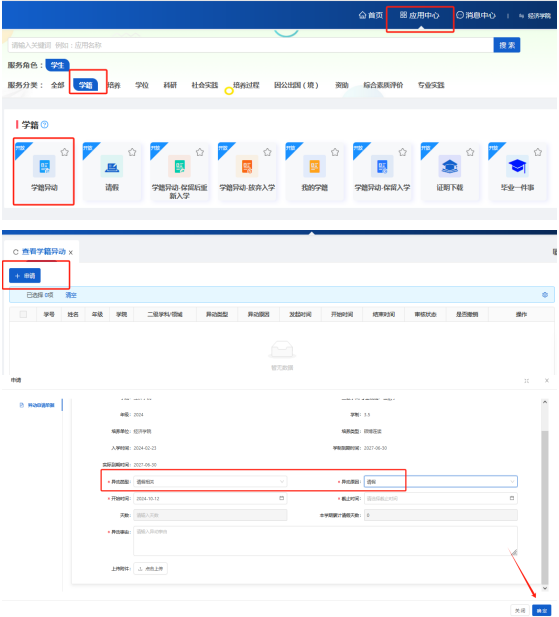
Task: Click the 搜索 button
Action: coord(507,45)
